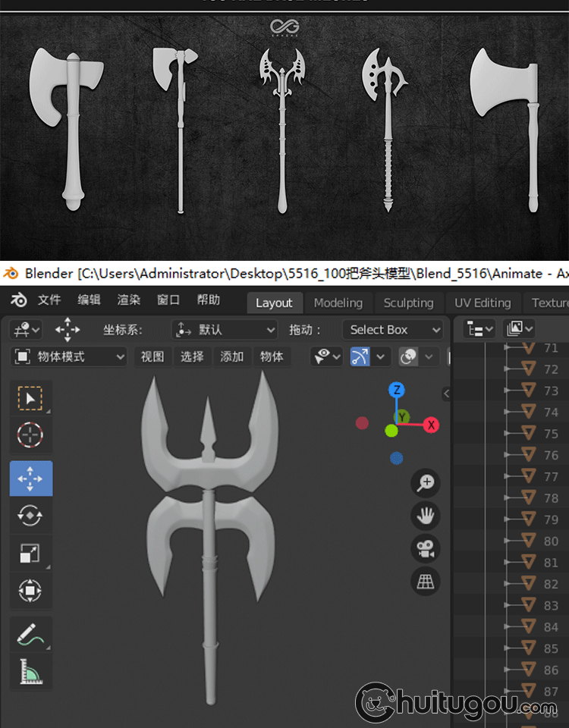Viewport: 569px width, 728px height.
Task: Expand outliner item 75
Action: pos(507,434)
